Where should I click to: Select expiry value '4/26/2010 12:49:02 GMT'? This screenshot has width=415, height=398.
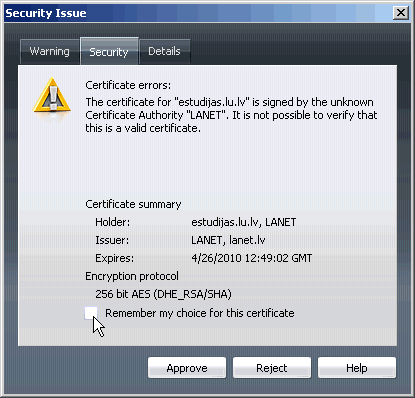pos(252,258)
